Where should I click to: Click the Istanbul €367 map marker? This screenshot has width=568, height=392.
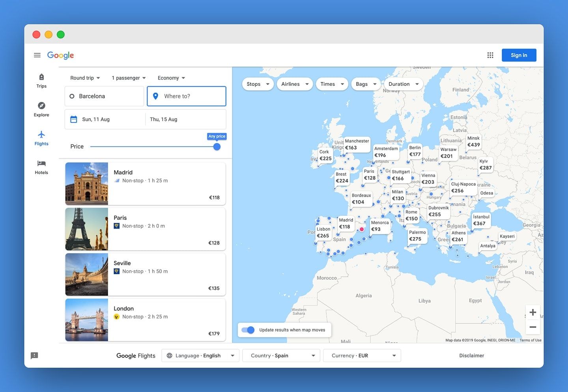[481, 220]
